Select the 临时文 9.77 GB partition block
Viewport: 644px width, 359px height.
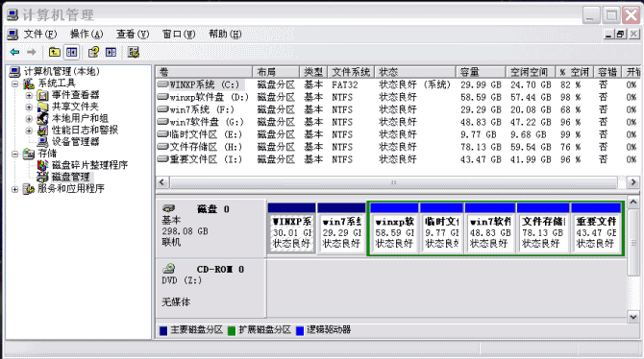click(441, 228)
